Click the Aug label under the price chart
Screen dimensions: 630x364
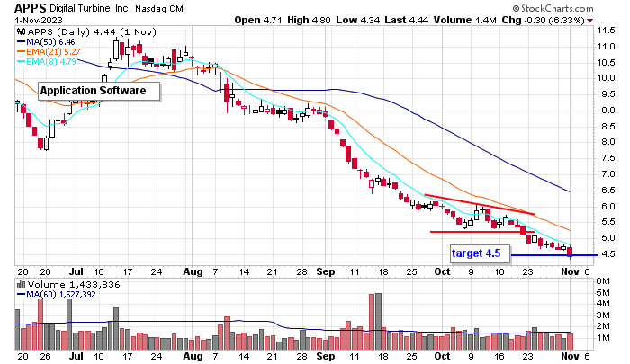pyautogui.click(x=193, y=271)
